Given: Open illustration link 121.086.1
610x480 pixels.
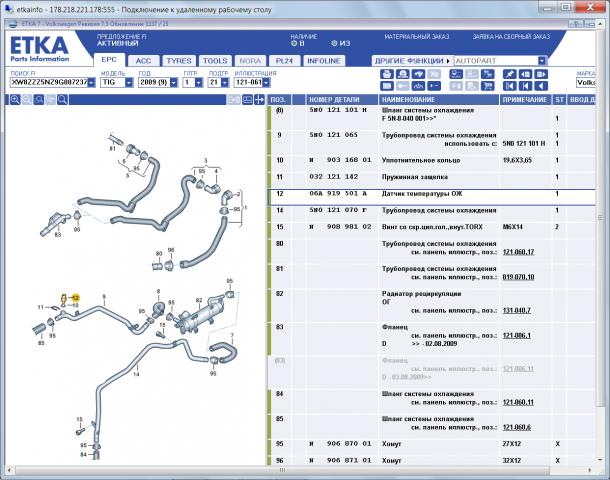Looking at the screenshot, I should click(517, 335).
